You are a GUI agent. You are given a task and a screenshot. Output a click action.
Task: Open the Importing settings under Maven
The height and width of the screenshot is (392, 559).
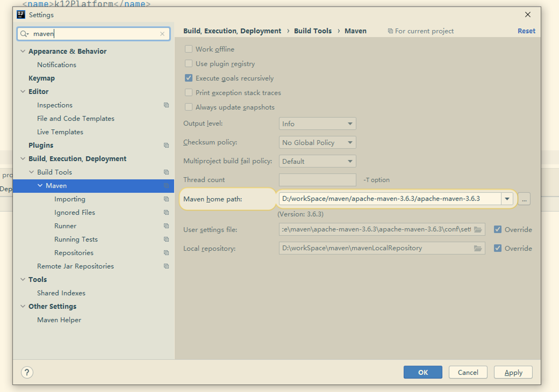point(70,199)
